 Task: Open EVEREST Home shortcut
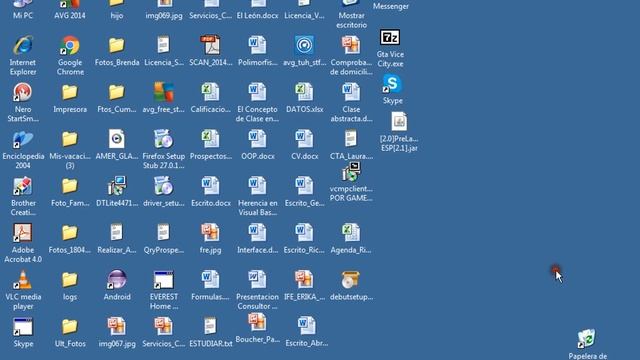pos(164,280)
